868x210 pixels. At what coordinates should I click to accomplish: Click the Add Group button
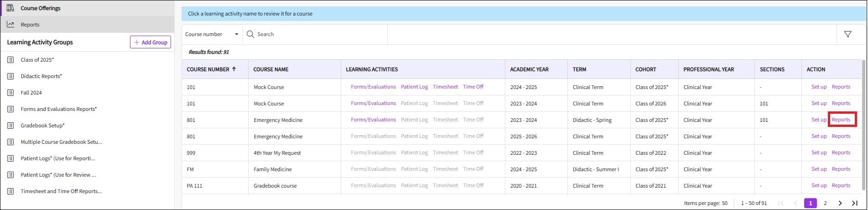pos(151,42)
